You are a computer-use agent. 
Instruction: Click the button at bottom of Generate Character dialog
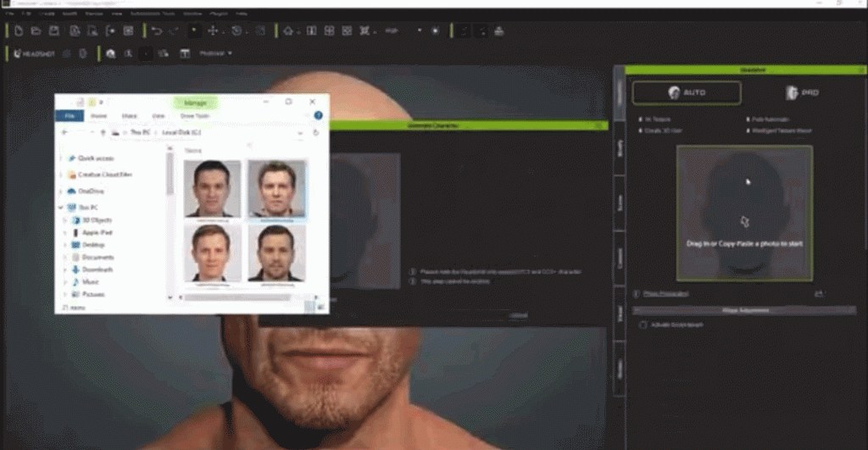[518, 315]
